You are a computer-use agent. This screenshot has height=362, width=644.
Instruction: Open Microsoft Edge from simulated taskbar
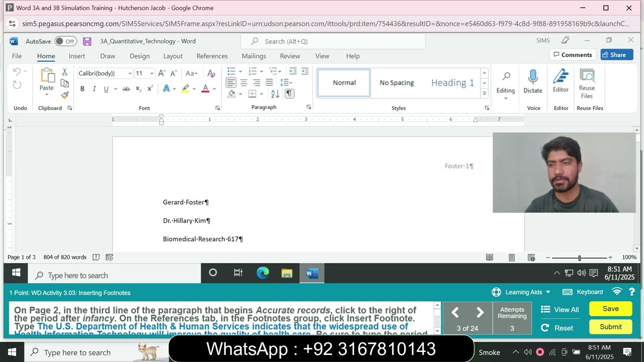[x=263, y=273]
